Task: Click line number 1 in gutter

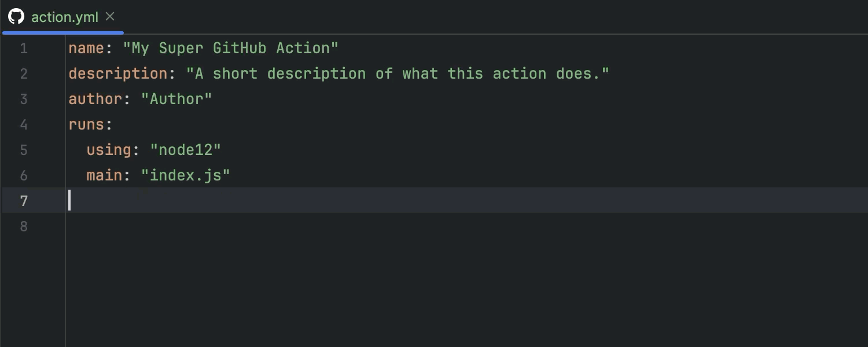Action: 24,49
